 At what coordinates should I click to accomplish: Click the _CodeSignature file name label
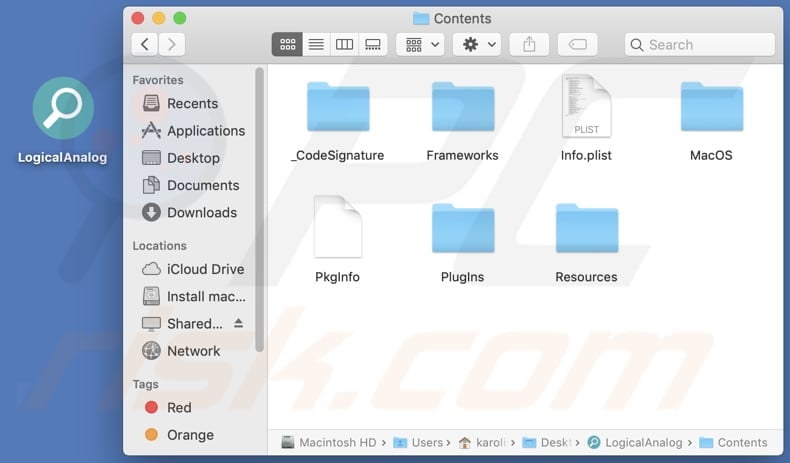coord(338,155)
